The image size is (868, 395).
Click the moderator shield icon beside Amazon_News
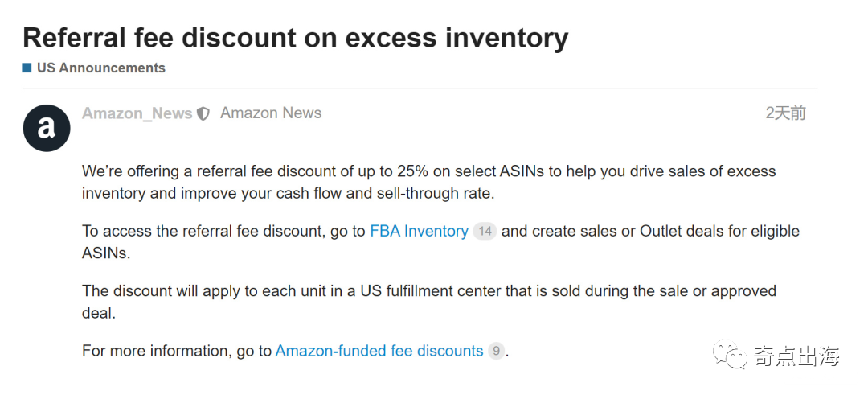pyautogui.click(x=203, y=114)
